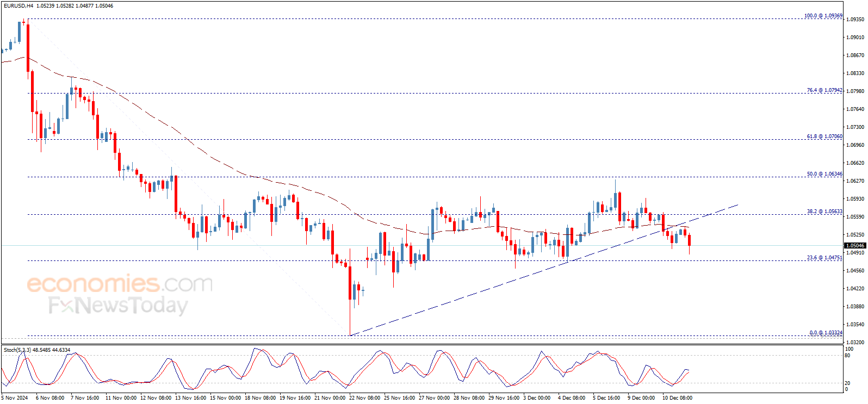
Task: Click the 29 Nov 16:00 time label
Action: pyautogui.click(x=504, y=398)
